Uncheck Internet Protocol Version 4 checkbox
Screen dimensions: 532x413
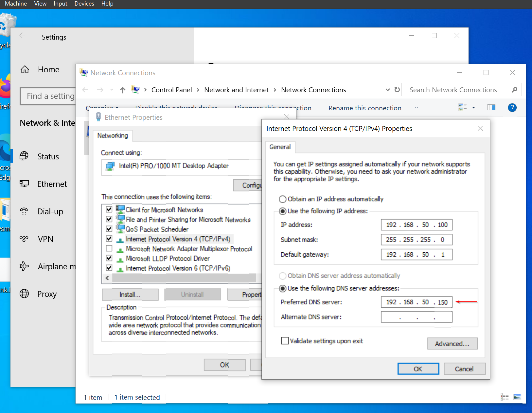109,238
